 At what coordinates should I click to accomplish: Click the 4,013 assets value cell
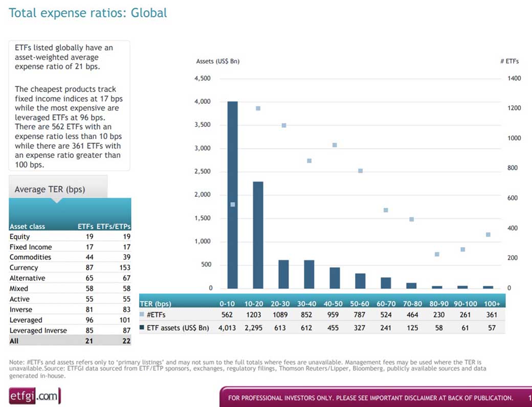[x=227, y=328]
